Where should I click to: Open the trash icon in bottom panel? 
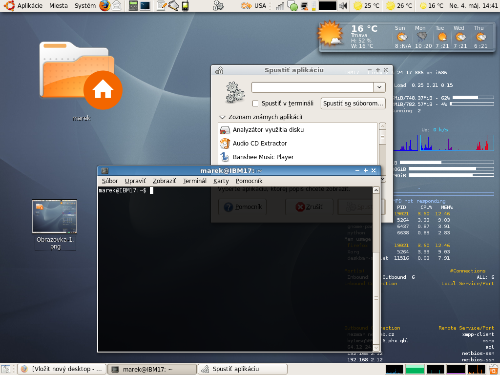tap(494, 369)
